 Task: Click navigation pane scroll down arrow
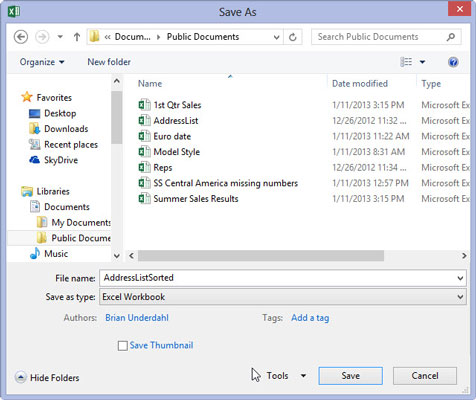coord(117,256)
